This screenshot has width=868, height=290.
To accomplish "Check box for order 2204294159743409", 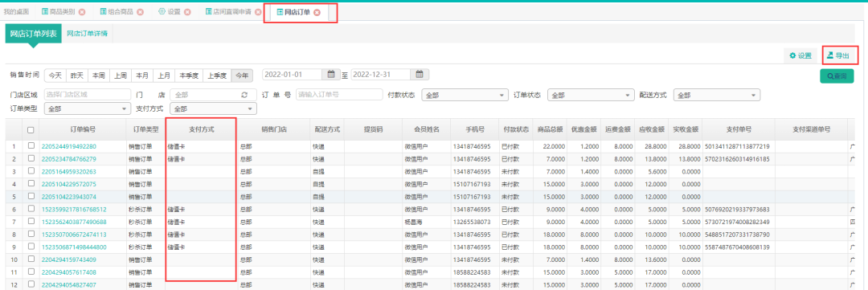I will pos(31,259).
